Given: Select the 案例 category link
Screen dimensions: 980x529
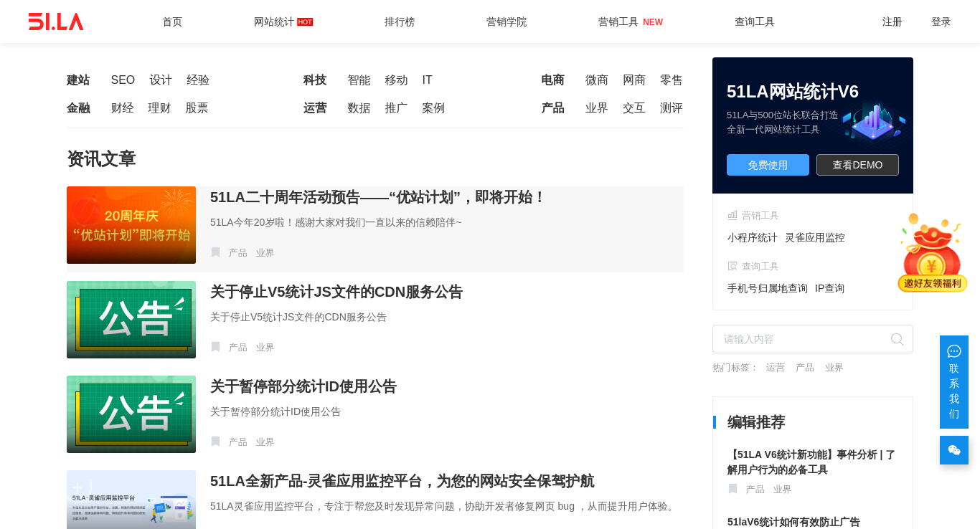Looking at the screenshot, I should point(434,108).
